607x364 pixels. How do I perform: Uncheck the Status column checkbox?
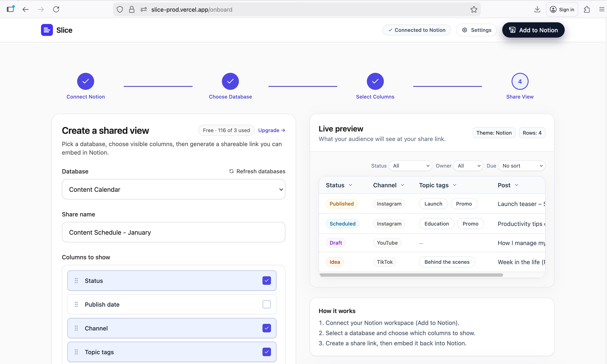[x=267, y=281]
